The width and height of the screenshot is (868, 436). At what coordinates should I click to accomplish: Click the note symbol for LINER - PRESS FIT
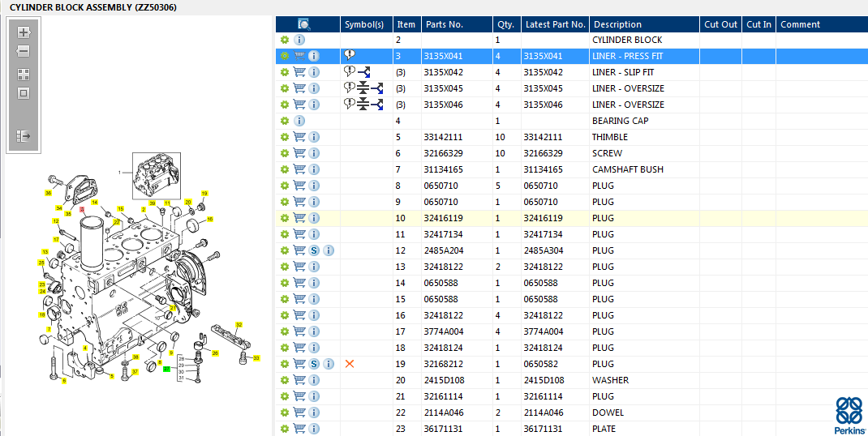350,56
